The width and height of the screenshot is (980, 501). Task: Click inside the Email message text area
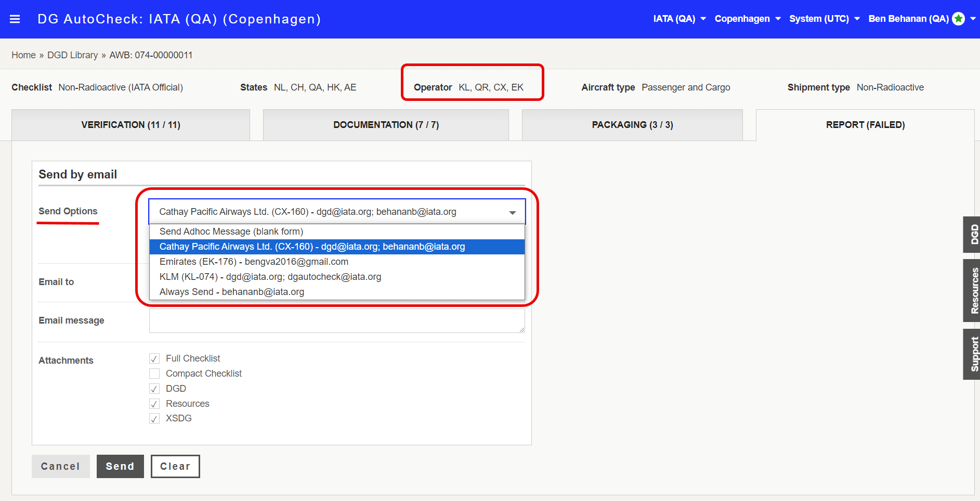[x=337, y=320]
